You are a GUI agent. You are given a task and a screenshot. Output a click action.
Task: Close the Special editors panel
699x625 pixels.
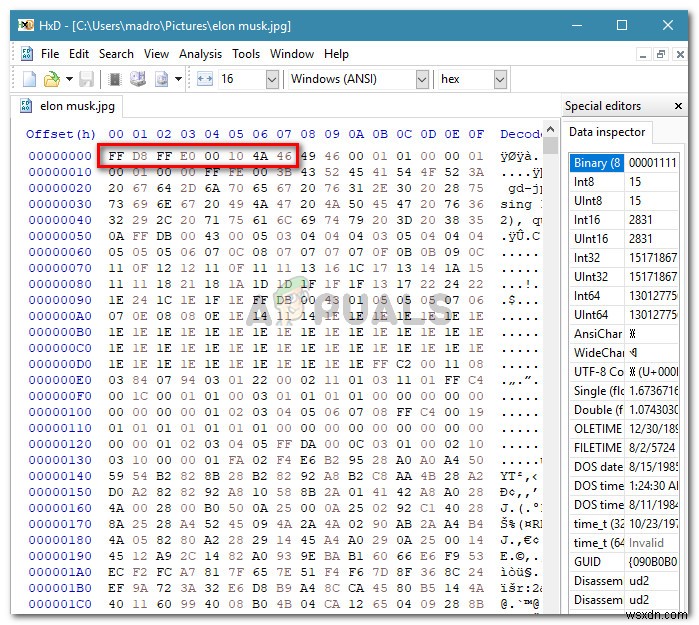point(678,106)
